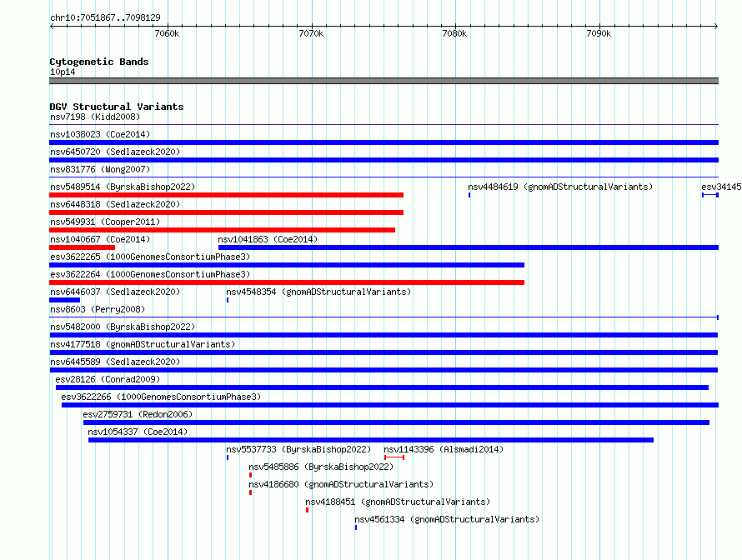The width and height of the screenshot is (742, 560).
Task: Click the nsv4186680 (gnomADStructuralVariants) label
Action: (x=341, y=484)
